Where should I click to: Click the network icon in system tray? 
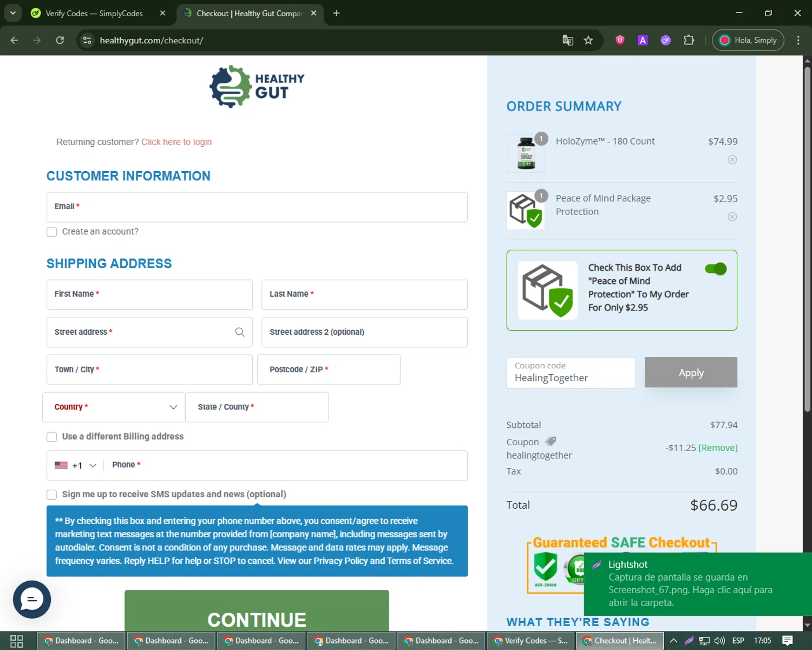(704, 641)
